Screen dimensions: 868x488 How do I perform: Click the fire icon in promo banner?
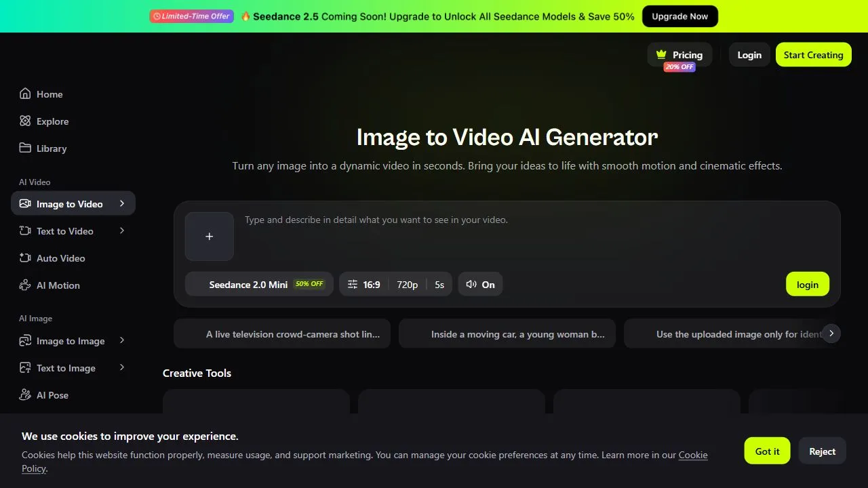pos(245,16)
